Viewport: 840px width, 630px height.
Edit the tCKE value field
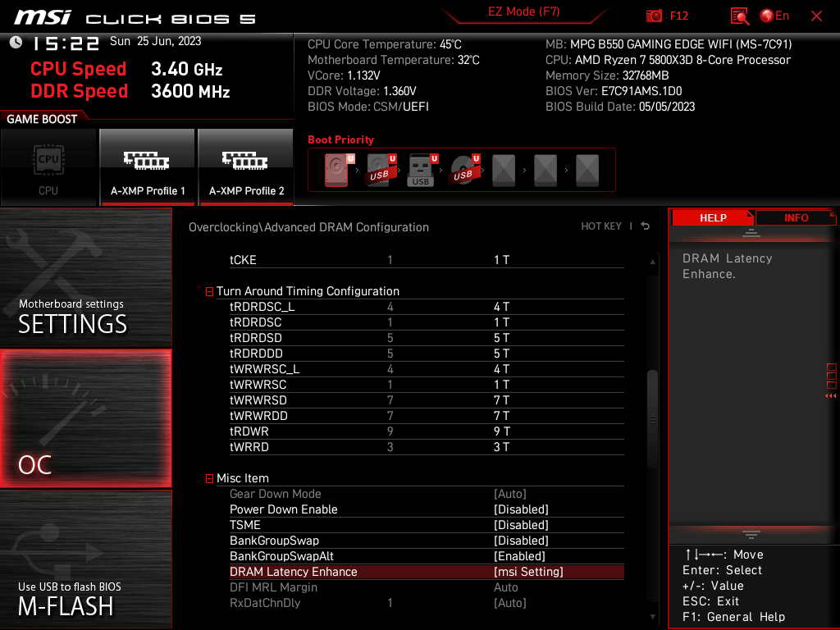point(501,260)
